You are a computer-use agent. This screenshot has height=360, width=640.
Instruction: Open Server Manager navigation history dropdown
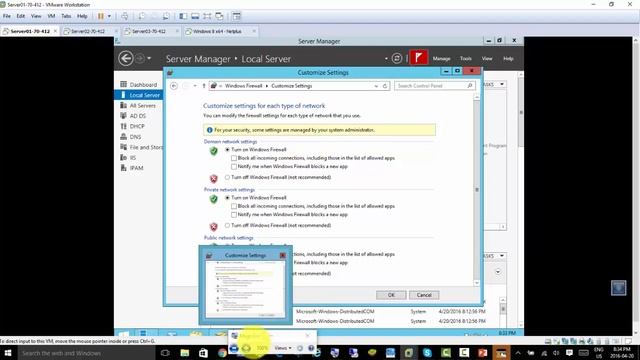(149, 58)
